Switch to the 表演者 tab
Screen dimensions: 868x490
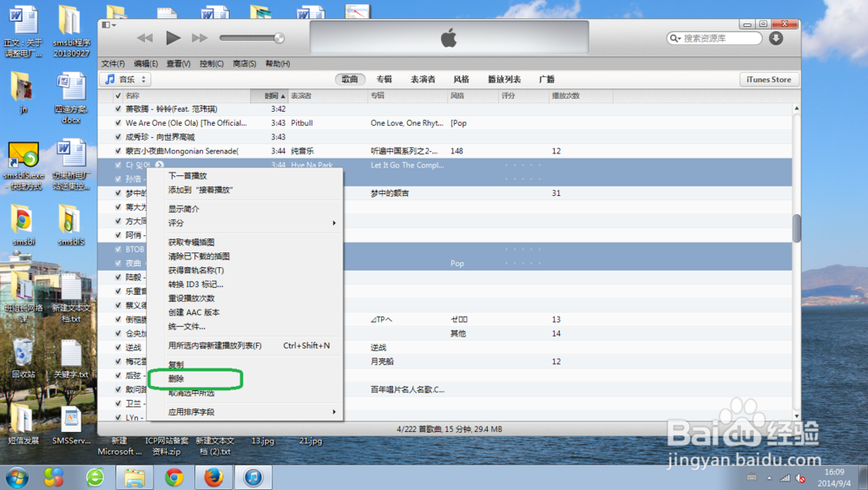(x=423, y=79)
